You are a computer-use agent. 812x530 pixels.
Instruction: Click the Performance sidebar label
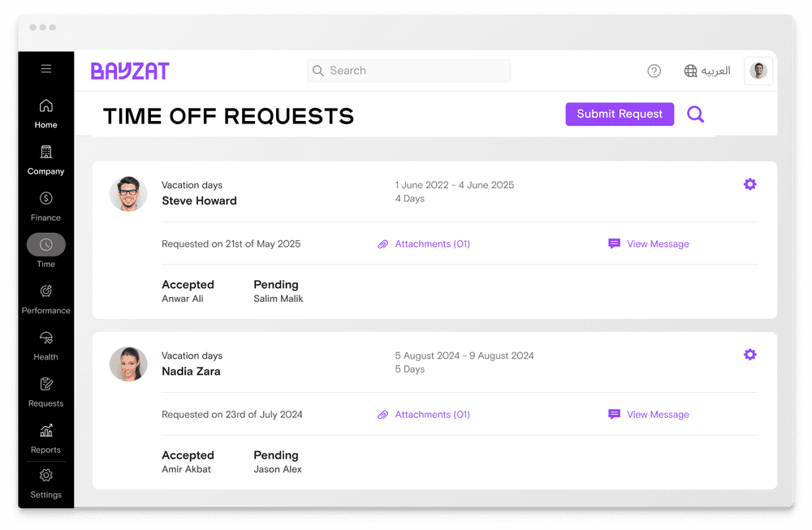click(46, 311)
